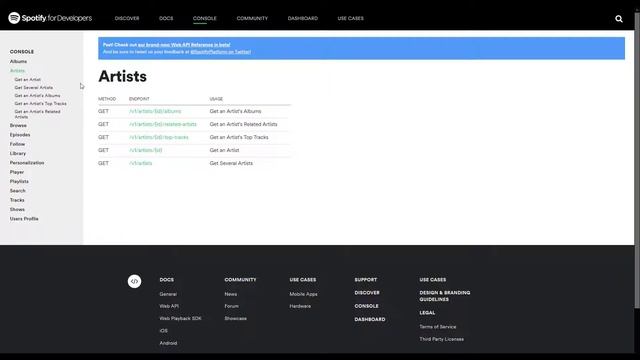Image resolution: width=640 pixels, height=360 pixels.
Task: Click the Spotify for Developers logo
Action: (x=50, y=18)
